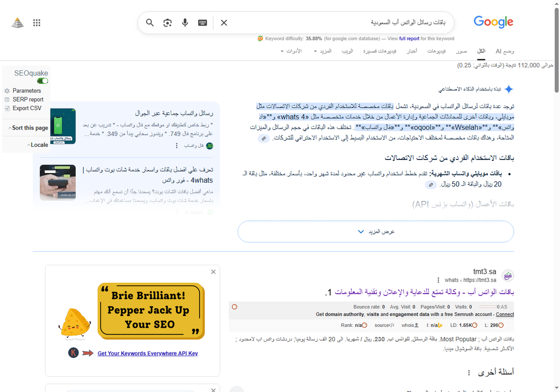
Task: Open the full report link
Action: coord(409,39)
